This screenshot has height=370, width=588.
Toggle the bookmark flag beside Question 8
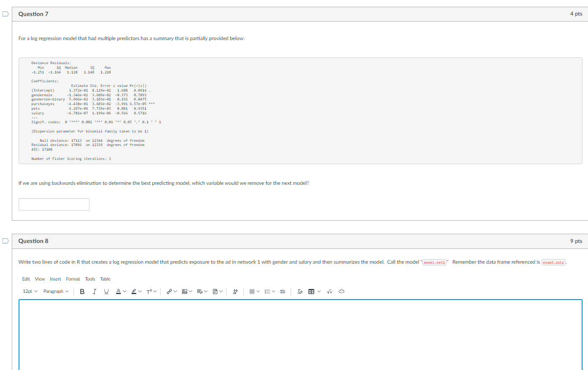pyautogui.click(x=5, y=240)
